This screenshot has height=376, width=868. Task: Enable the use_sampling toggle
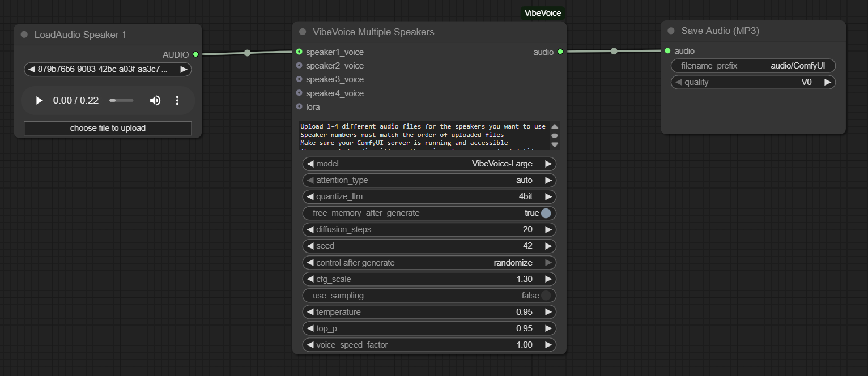point(545,296)
